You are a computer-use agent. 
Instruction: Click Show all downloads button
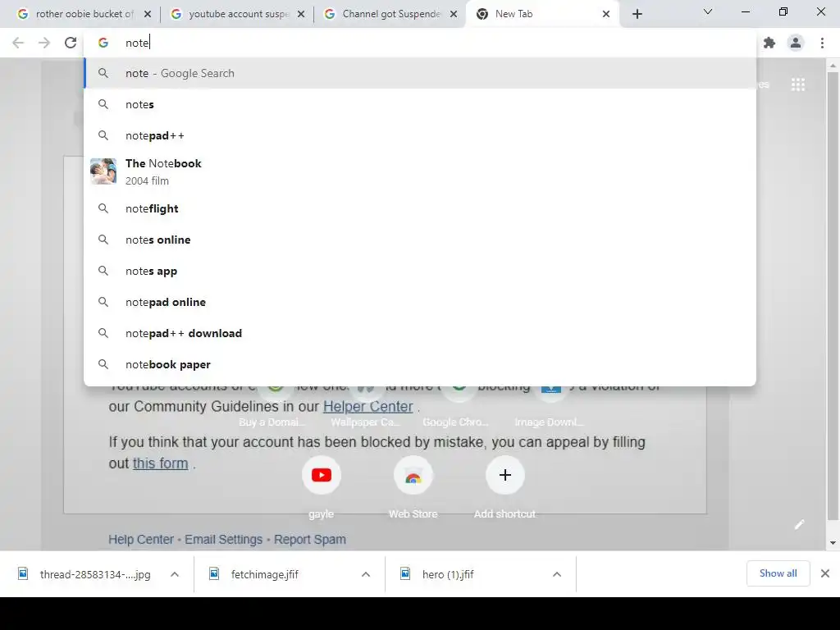point(778,573)
